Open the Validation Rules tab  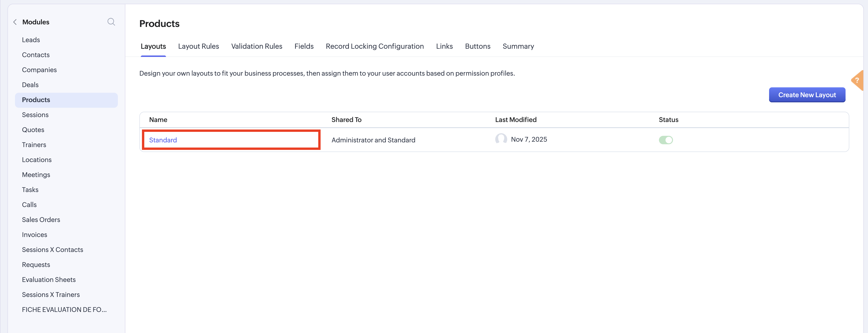pyautogui.click(x=257, y=46)
